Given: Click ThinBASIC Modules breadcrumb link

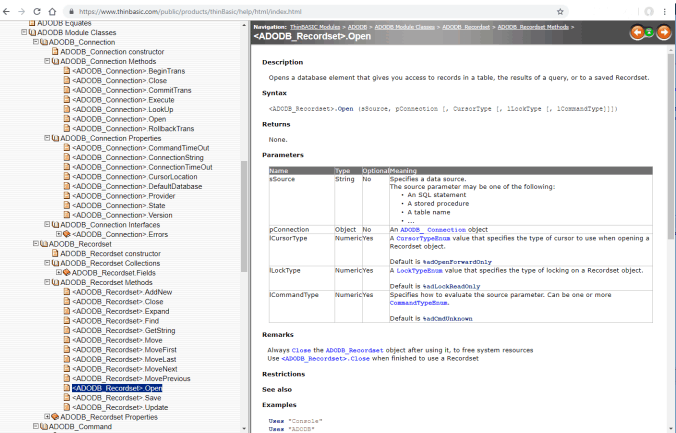Looking at the screenshot, I should 315,27.
